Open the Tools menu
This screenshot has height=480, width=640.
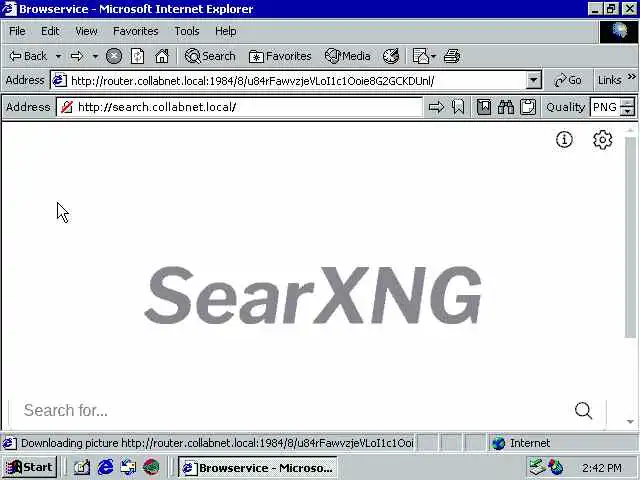coord(187,31)
